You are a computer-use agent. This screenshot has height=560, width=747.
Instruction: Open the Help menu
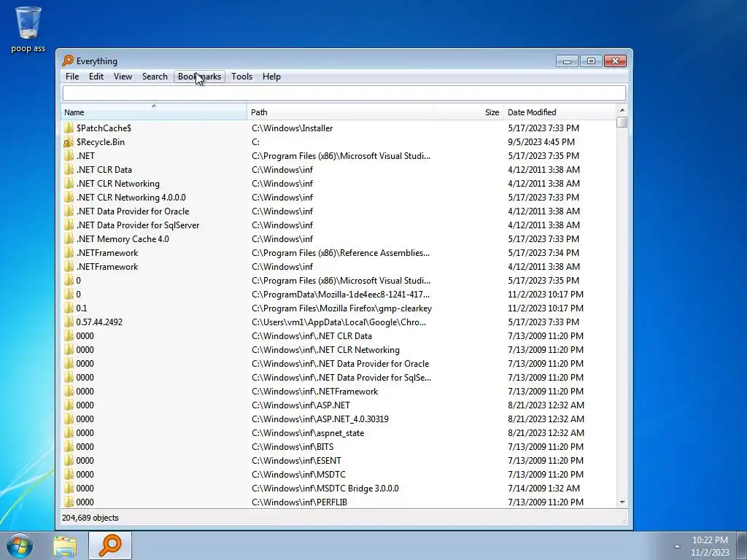click(x=271, y=76)
